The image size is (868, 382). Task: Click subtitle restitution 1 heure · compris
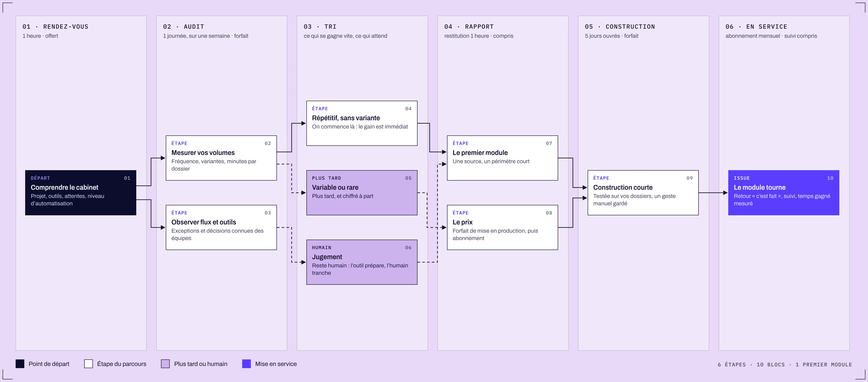[479, 36]
